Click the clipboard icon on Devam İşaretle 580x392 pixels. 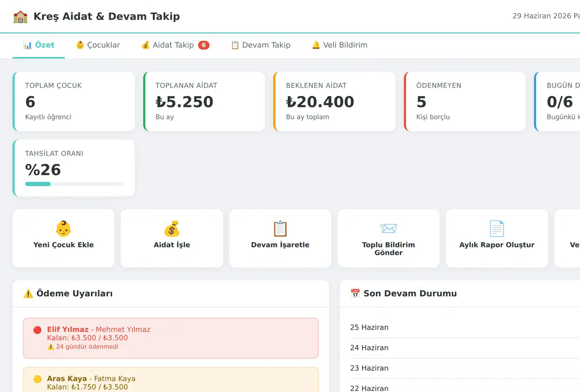click(280, 229)
